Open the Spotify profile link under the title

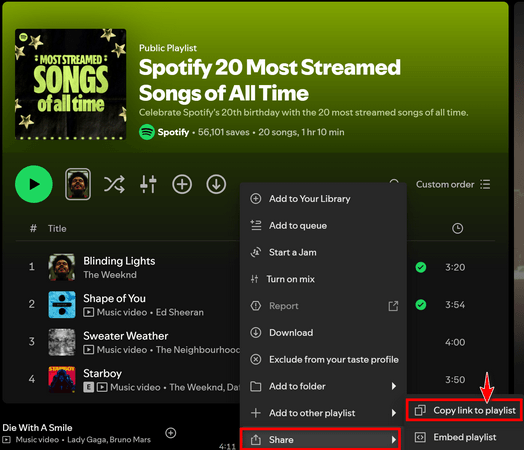(173, 132)
